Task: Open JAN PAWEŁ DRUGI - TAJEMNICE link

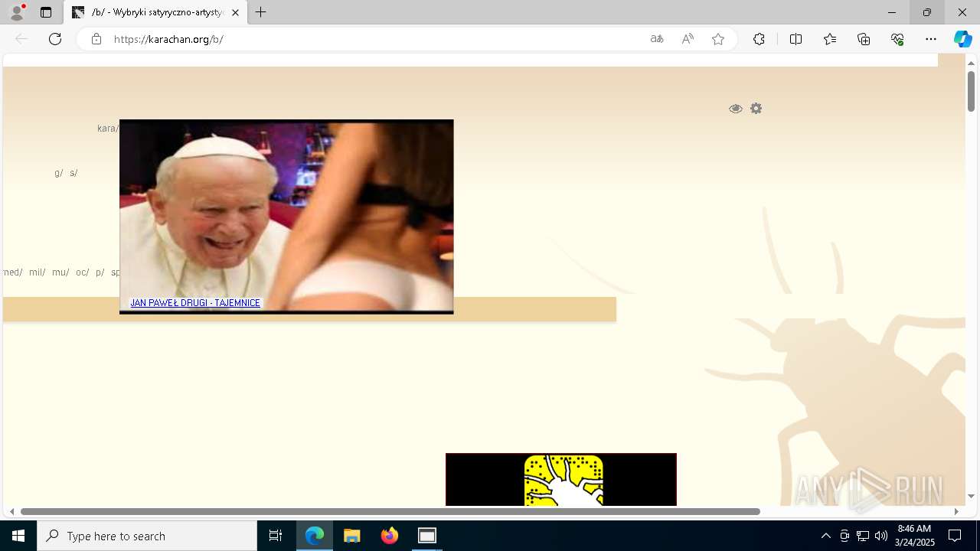Action: click(x=195, y=303)
